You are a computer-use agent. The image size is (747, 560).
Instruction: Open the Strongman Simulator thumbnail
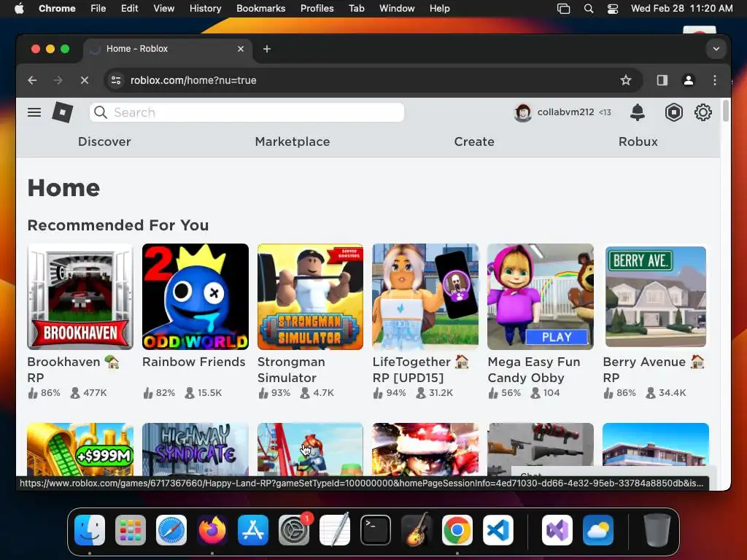[x=310, y=297]
